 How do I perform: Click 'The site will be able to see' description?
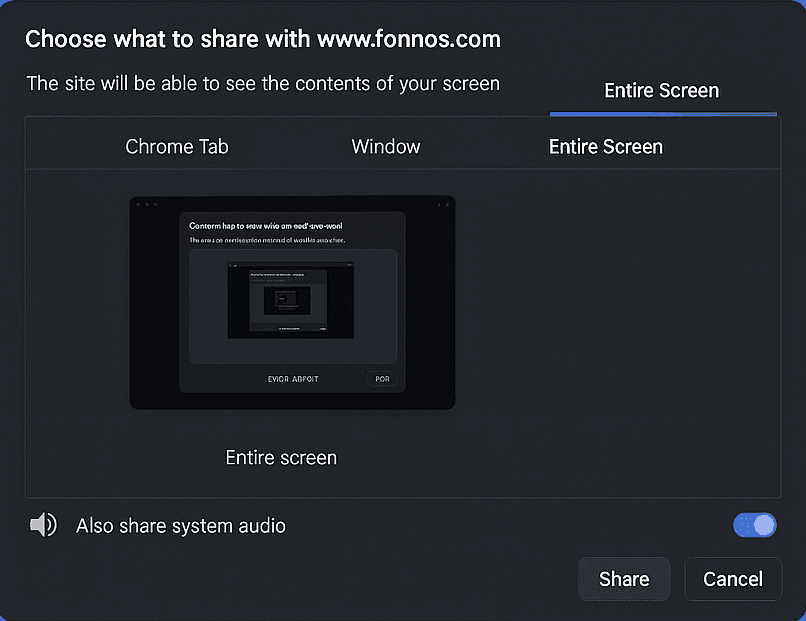pyautogui.click(x=263, y=83)
